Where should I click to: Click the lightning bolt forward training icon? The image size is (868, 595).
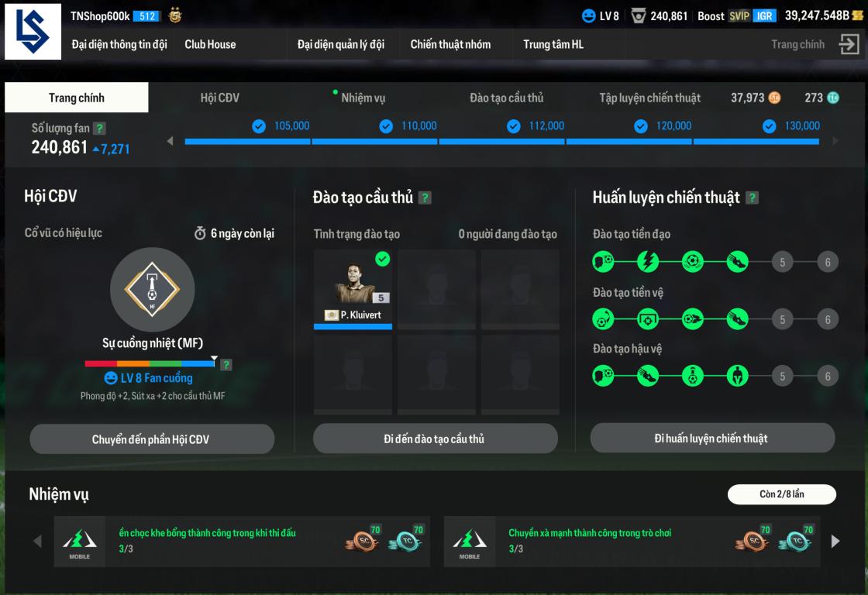click(x=648, y=261)
